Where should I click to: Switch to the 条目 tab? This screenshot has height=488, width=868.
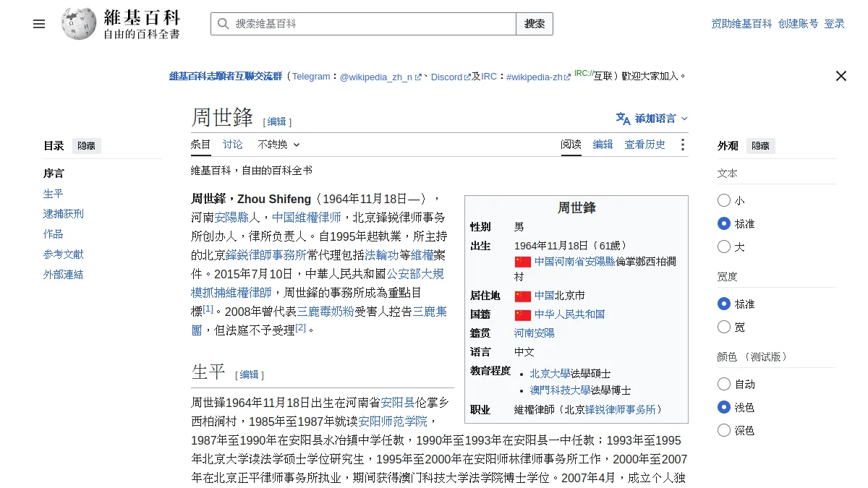(x=201, y=145)
